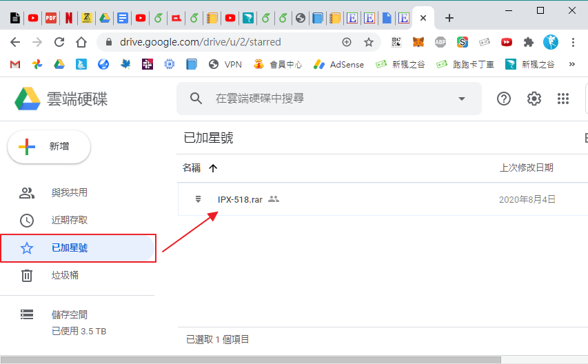Click 已使用 3.5 TB storage text
Image resolution: width=588 pixels, height=364 pixels.
coord(79,332)
